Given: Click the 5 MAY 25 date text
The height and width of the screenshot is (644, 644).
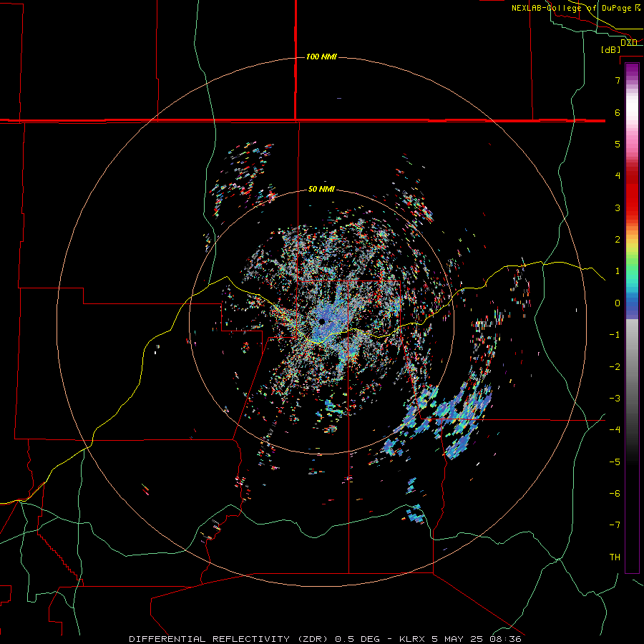Looking at the screenshot, I should [x=457, y=639].
